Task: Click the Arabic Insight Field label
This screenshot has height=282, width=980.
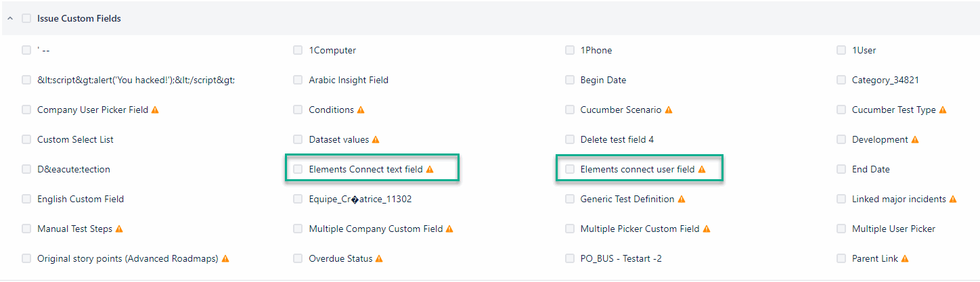Action: 349,80
